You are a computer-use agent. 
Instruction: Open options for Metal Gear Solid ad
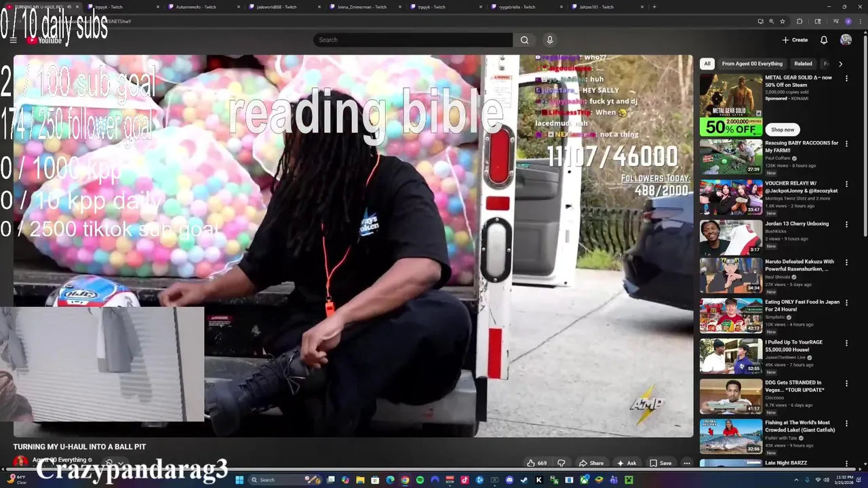(846, 79)
